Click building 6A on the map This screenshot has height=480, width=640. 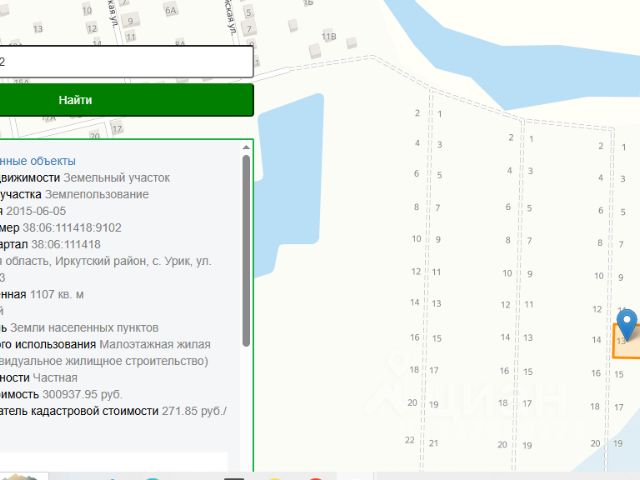pos(171,11)
